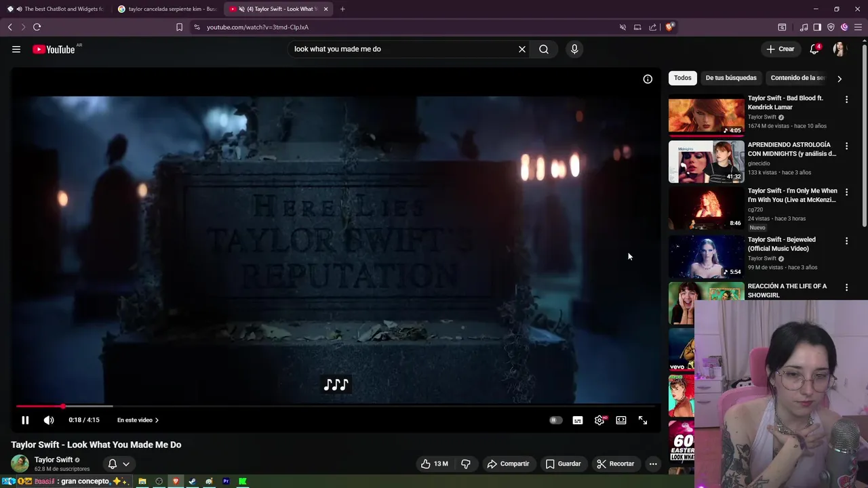
Task: Open Steam from the taskbar
Action: tap(192, 482)
